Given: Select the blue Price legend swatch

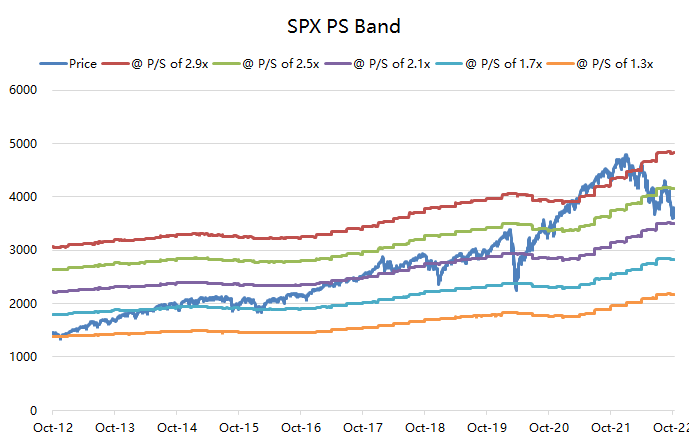Looking at the screenshot, I should point(53,64).
